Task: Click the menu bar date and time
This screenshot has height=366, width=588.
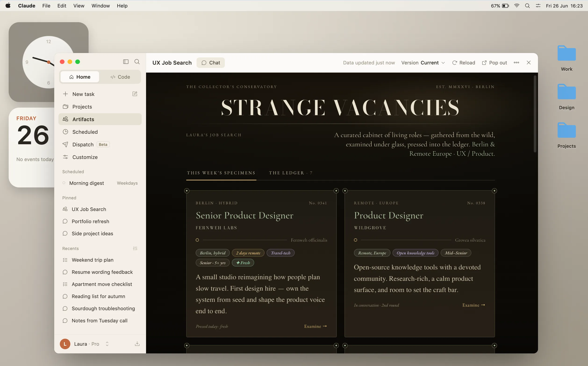Action: pyautogui.click(x=564, y=6)
